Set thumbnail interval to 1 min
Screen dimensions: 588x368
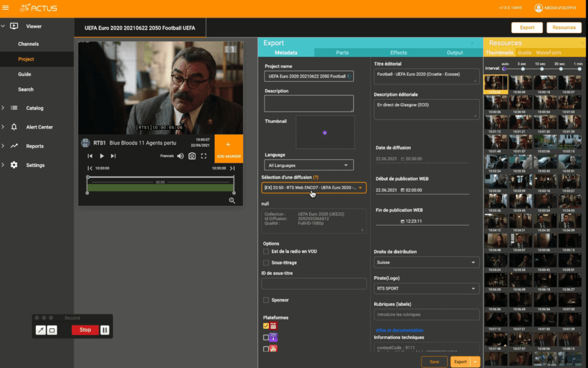click(579, 69)
